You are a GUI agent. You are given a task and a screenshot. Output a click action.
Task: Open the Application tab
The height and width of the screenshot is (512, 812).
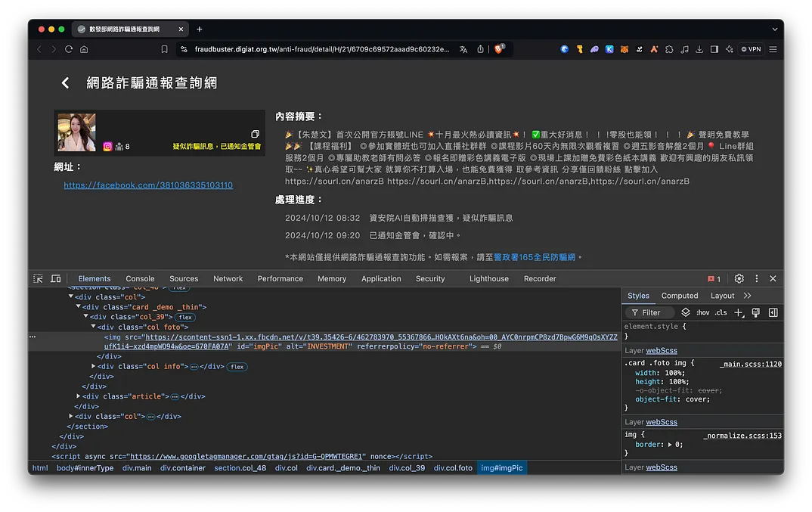pos(381,279)
